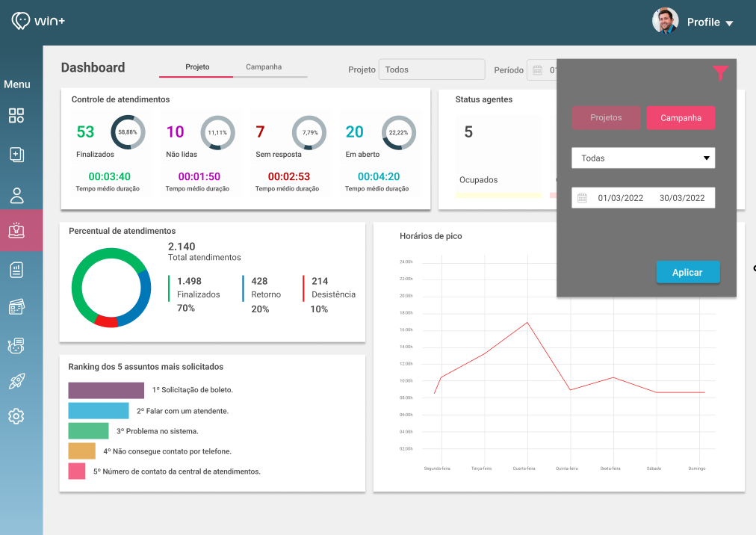The width and height of the screenshot is (756, 535).
Task: Toggle the Campanha filter option
Action: pos(681,118)
